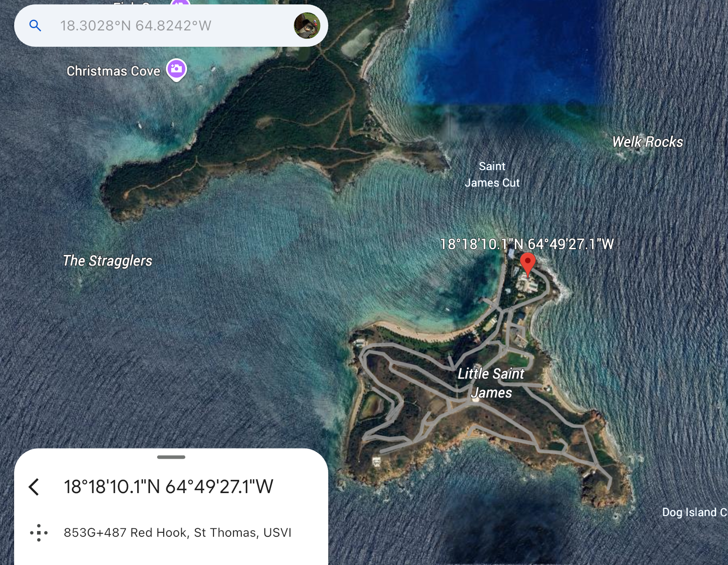
Task: Click the Dog Island label at the edge
Action: (x=694, y=512)
